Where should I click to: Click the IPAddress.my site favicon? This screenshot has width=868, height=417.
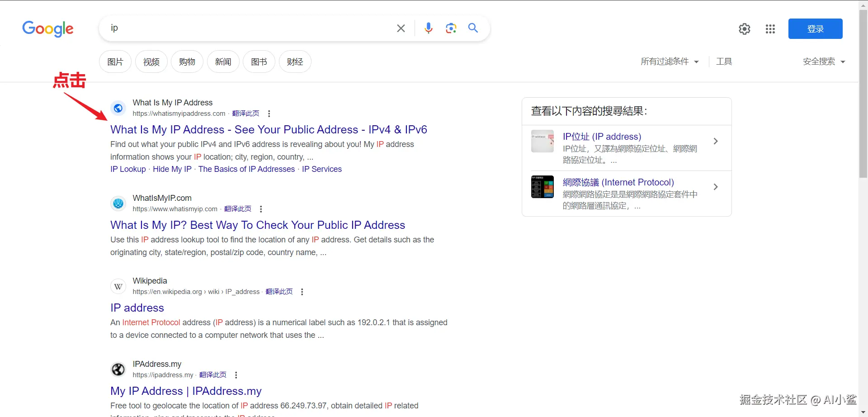click(x=118, y=370)
